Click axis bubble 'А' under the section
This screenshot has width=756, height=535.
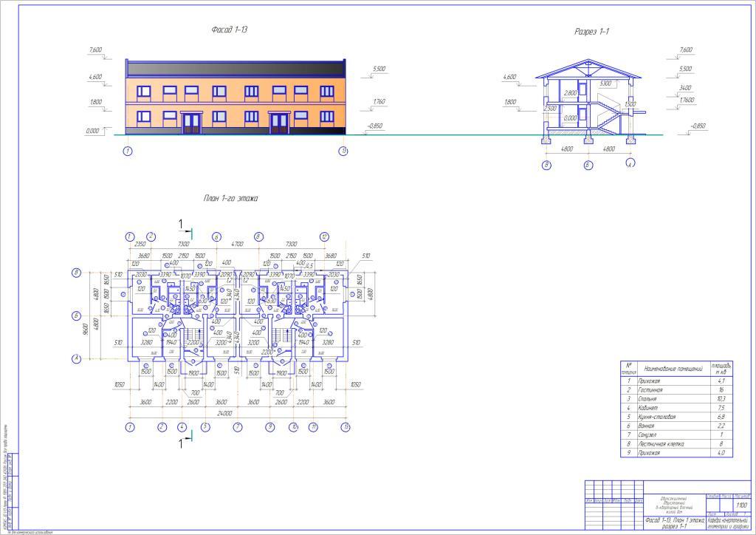click(x=630, y=163)
